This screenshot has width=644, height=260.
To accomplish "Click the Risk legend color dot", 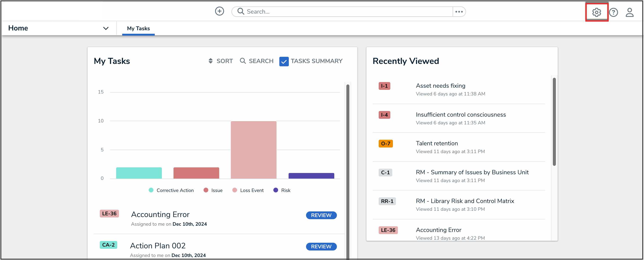I will point(275,190).
